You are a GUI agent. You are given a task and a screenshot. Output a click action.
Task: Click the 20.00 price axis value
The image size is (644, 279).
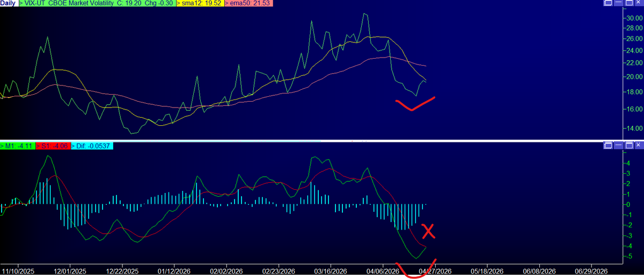(x=634, y=77)
